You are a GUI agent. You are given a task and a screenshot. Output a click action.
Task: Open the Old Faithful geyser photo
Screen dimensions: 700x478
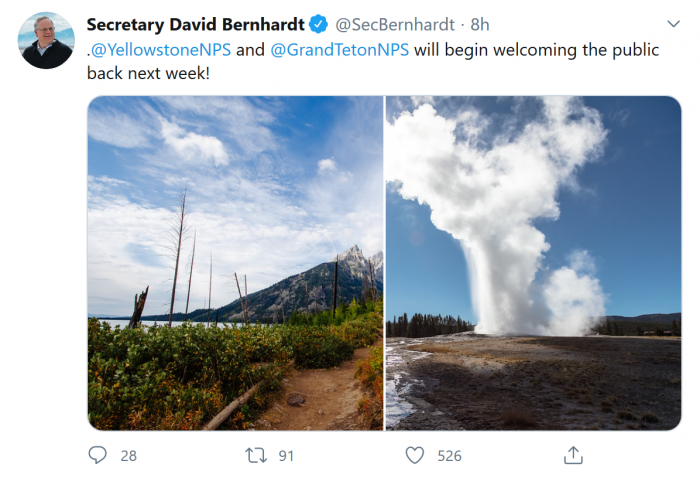tap(533, 263)
